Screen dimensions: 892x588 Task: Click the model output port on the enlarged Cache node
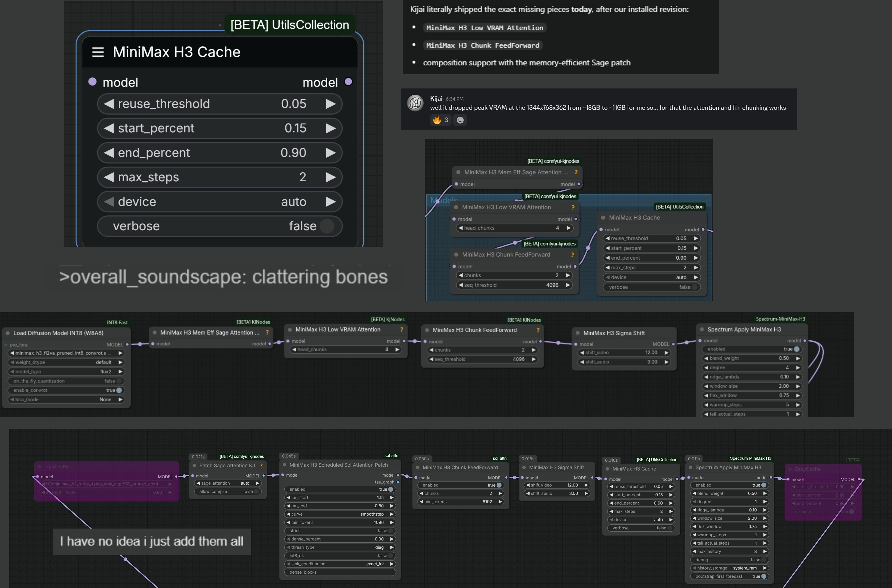(348, 82)
